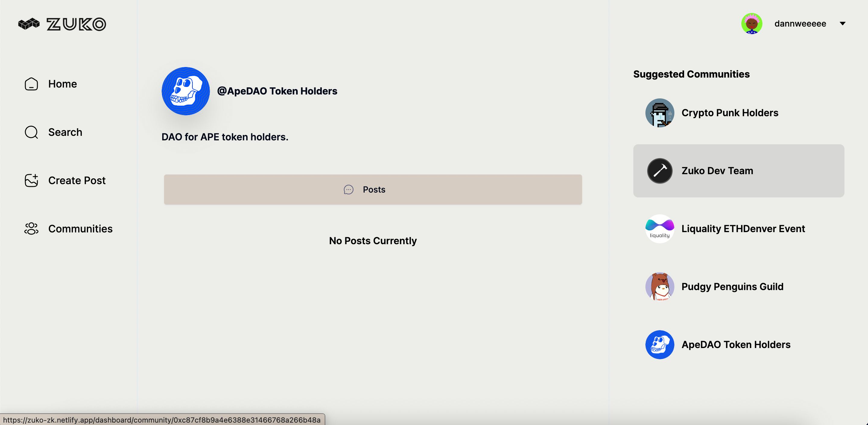Viewport: 868px width, 425px height.
Task: Click the ApeDAO community header avatar
Action: (186, 91)
